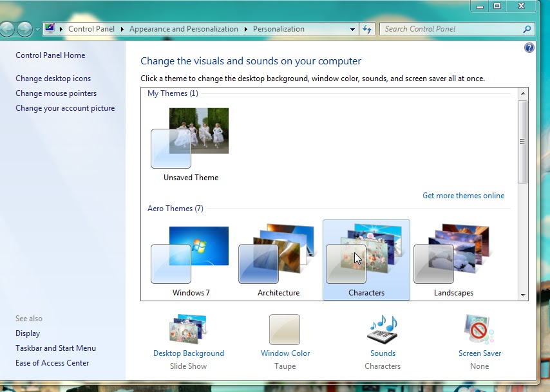The width and height of the screenshot is (550, 392).
Task: Open Change desktop icons link
Action: click(x=53, y=79)
